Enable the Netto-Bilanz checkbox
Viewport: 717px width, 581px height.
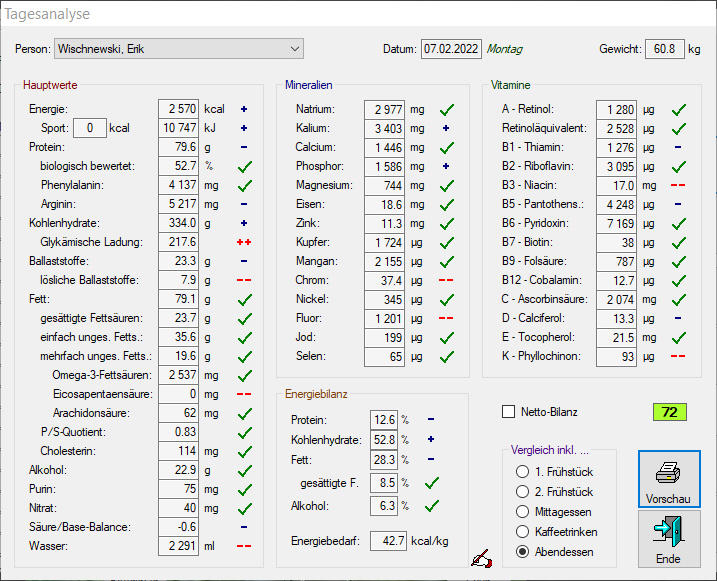coord(508,411)
